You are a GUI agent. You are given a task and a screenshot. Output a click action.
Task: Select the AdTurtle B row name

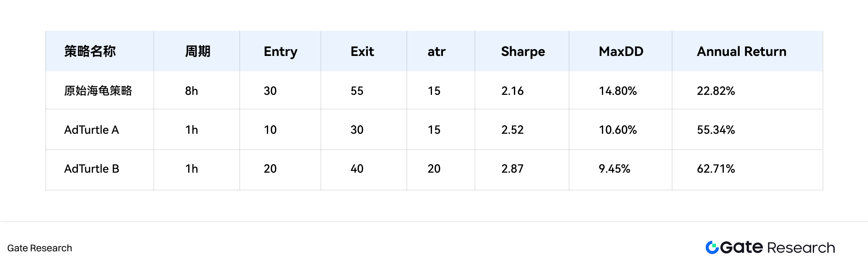tap(92, 169)
